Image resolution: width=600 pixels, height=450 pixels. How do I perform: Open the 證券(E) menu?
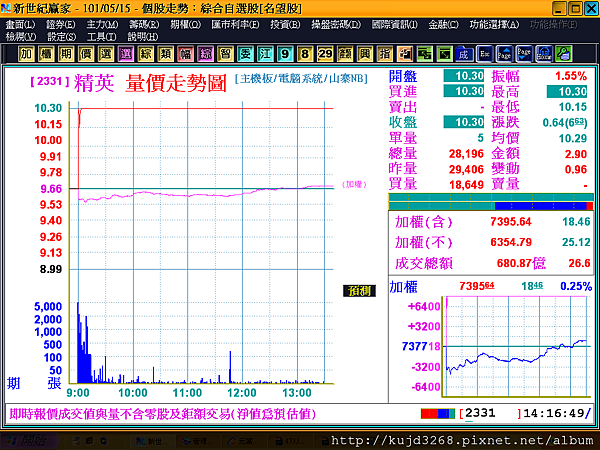coord(61,24)
